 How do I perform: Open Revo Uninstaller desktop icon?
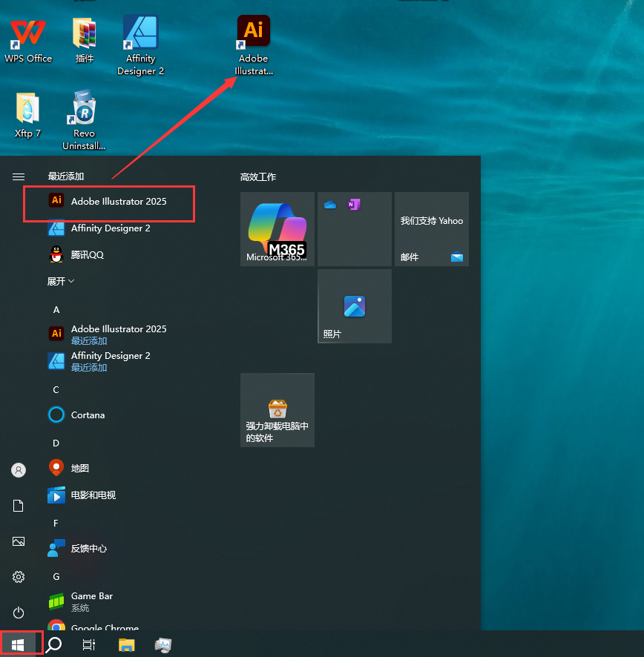tap(84, 119)
